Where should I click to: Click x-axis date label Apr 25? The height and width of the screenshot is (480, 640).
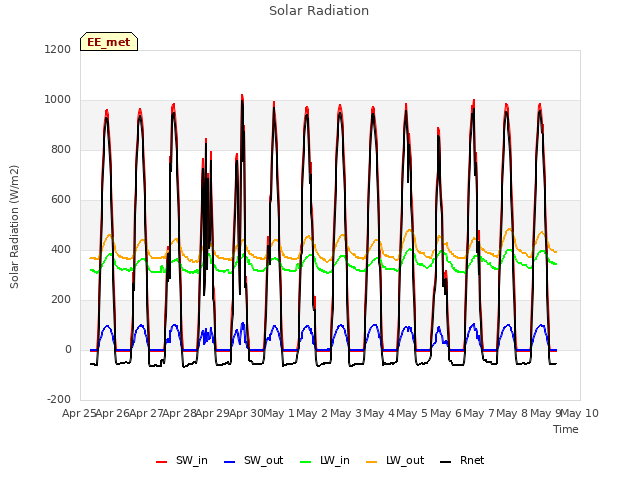point(79,413)
